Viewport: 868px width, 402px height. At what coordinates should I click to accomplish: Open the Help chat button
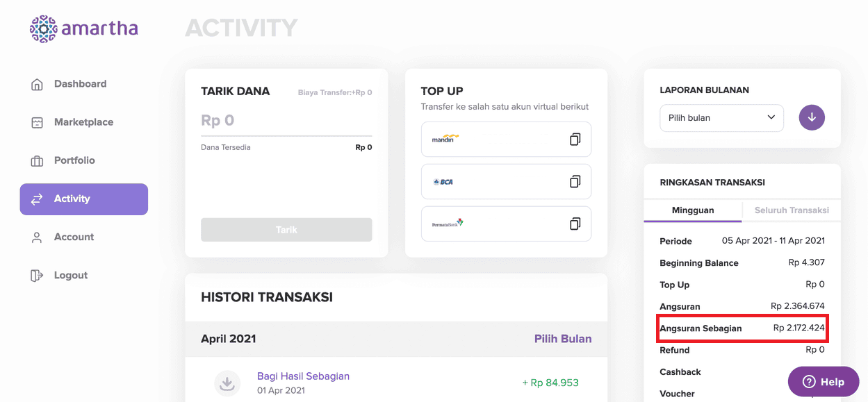point(823,381)
